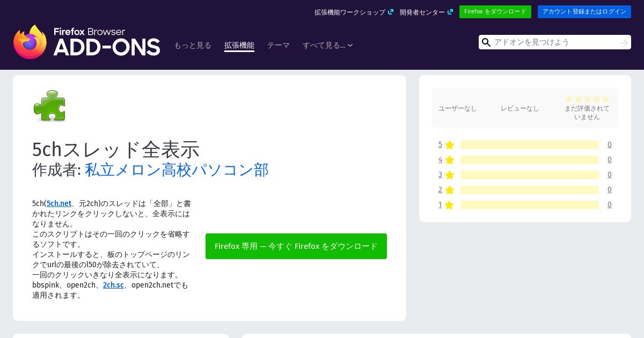The height and width of the screenshot is (338, 644).
Task: Click the 5-star rating bar
Action: tap(530, 145)
